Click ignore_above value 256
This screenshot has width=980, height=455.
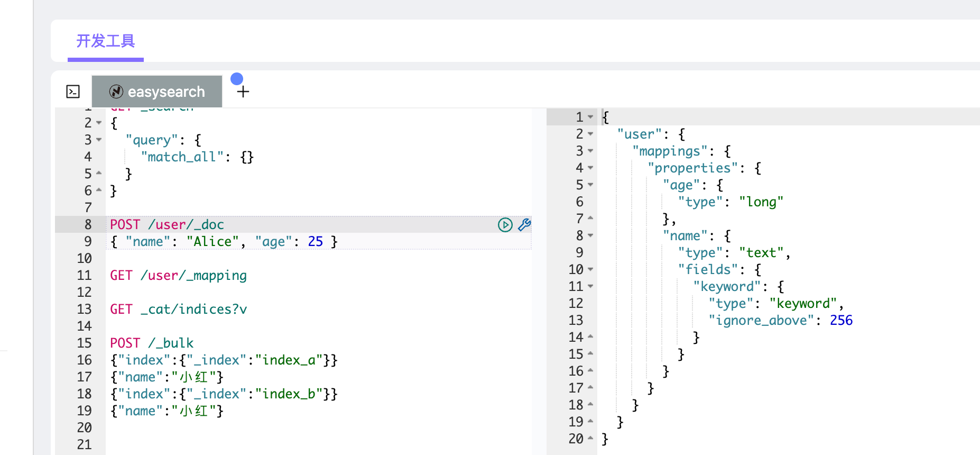point(841,321)
